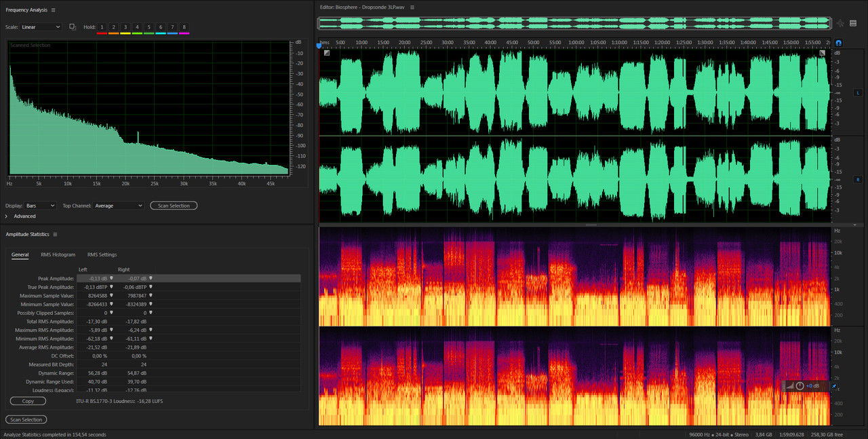868x439 pixels.
Task: Click marker beside left Minimum Sample Value
Action: coord(111,304)
